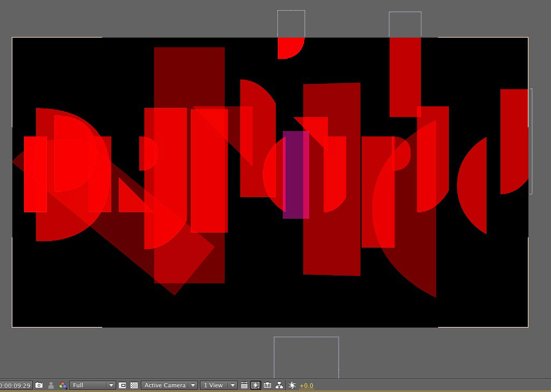Click the purple rectangle layer in composition
551x392 pixels.
pos(296,175)
